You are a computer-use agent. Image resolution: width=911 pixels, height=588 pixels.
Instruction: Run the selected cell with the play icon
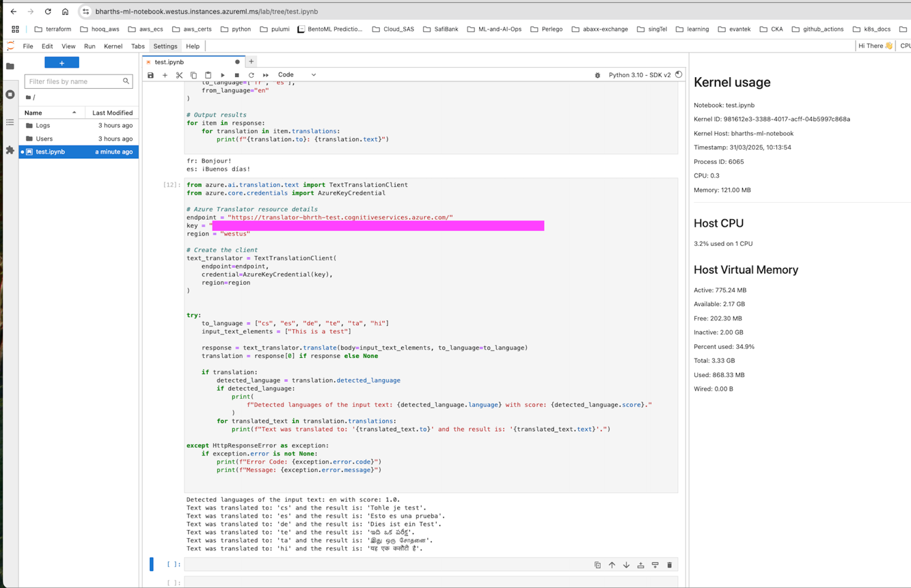tap(223, 75)
